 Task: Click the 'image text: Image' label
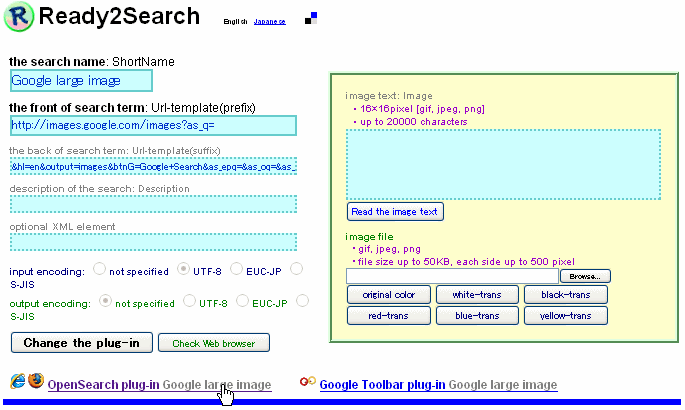click(x=389, y=96)
